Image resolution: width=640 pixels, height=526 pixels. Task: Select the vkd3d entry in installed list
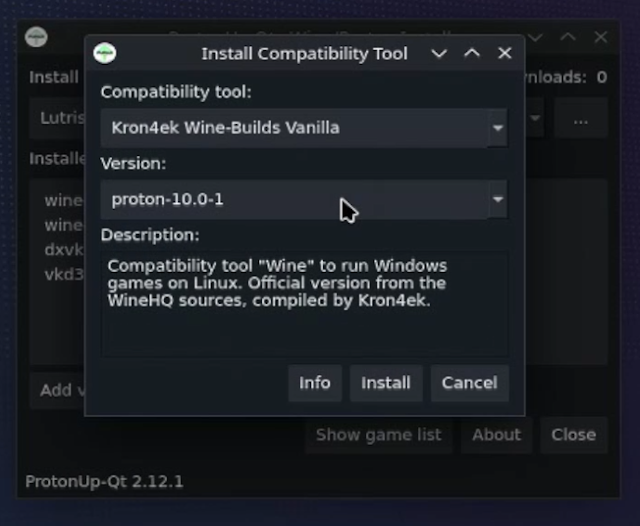pyautogui.click(x=64, y=275)
